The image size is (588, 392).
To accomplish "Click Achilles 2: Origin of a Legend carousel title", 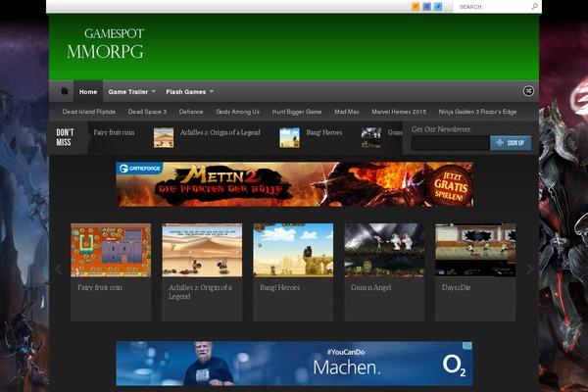I will coord(200,292).
